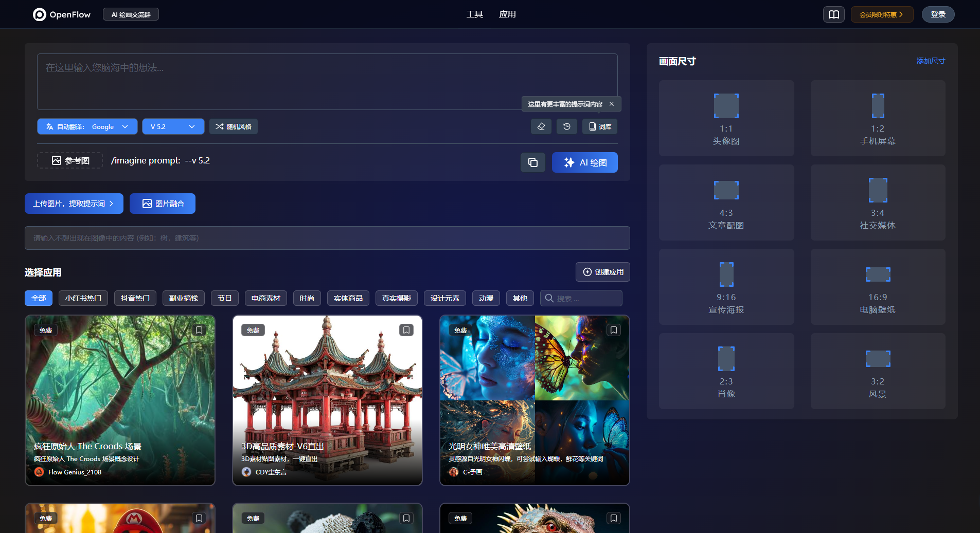The width and height of the screenshot is (980, 533).
Task: Expand the auto-translate Google dropdown
Action: (x=87, y=126)
